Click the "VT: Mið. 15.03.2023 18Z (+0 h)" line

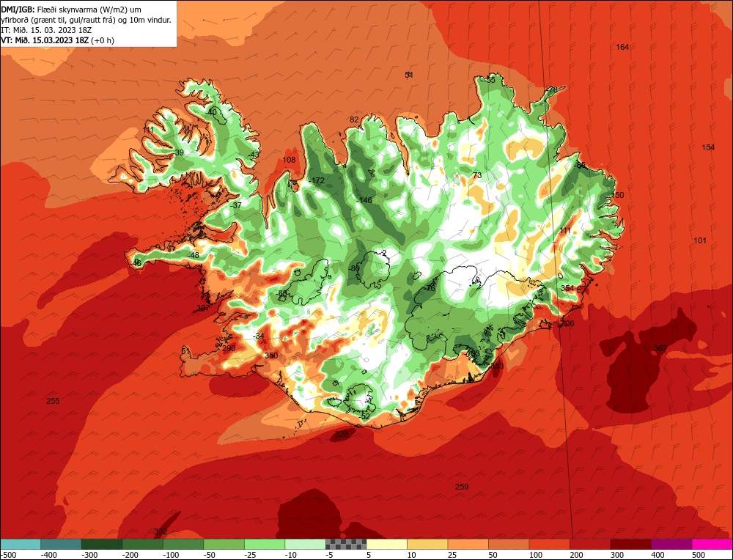pyautogui.click(x=57, y=40)
